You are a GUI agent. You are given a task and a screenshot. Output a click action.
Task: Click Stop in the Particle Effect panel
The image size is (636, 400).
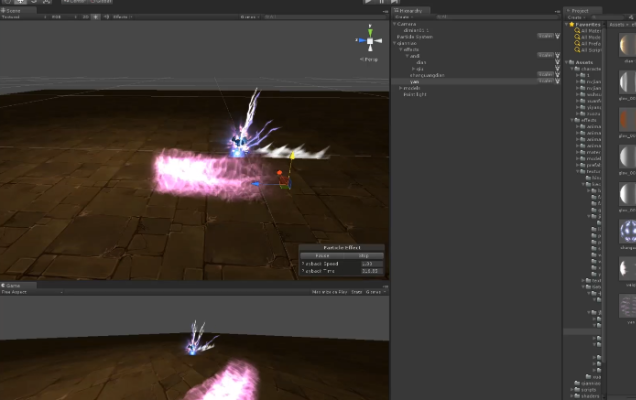click(x=363, y=256)
